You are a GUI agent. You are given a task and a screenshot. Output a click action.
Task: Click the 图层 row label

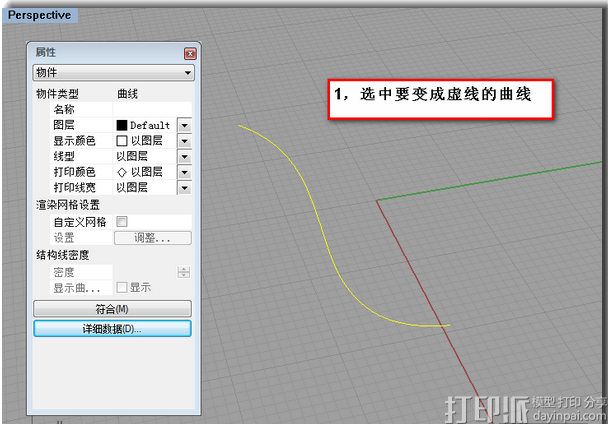(x=64, y=125)
